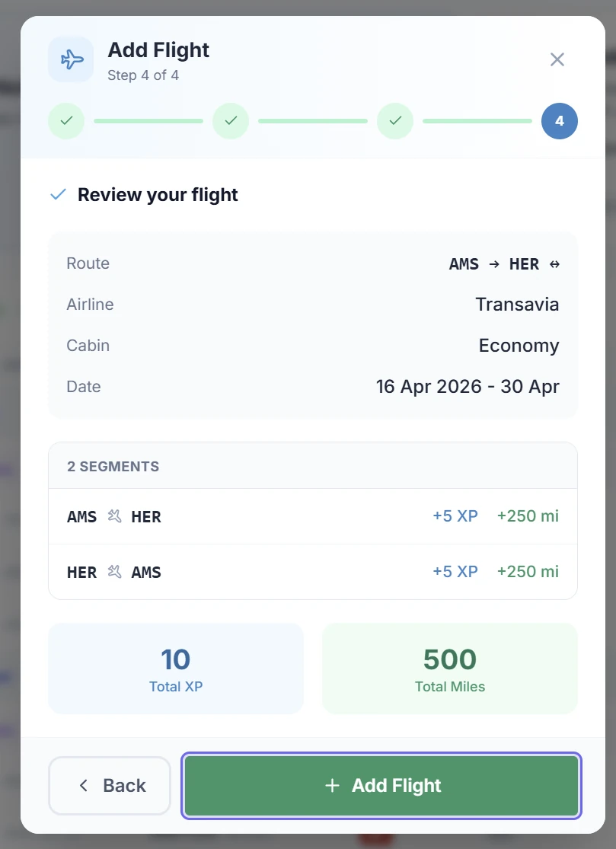Select the blue step 4 indicator
The width and height of the screenshot is (616, 849).
pos(560,120)
